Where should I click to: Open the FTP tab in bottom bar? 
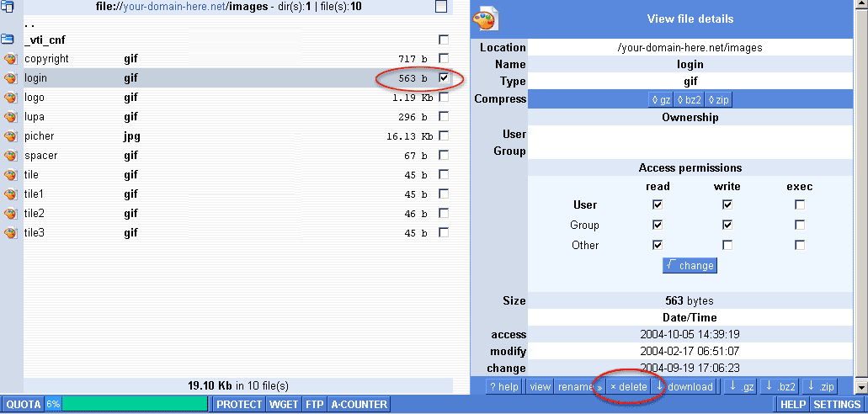point(313,405)
